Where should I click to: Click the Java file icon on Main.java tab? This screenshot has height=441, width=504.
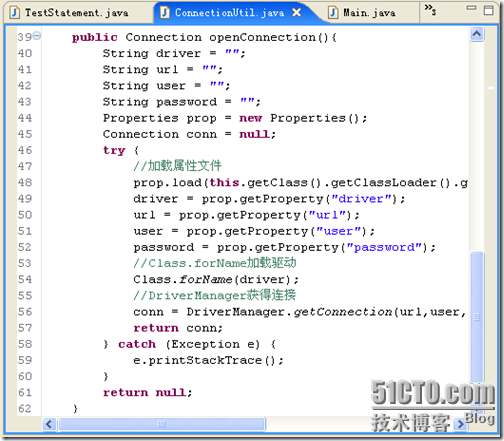tap(333, 13)
